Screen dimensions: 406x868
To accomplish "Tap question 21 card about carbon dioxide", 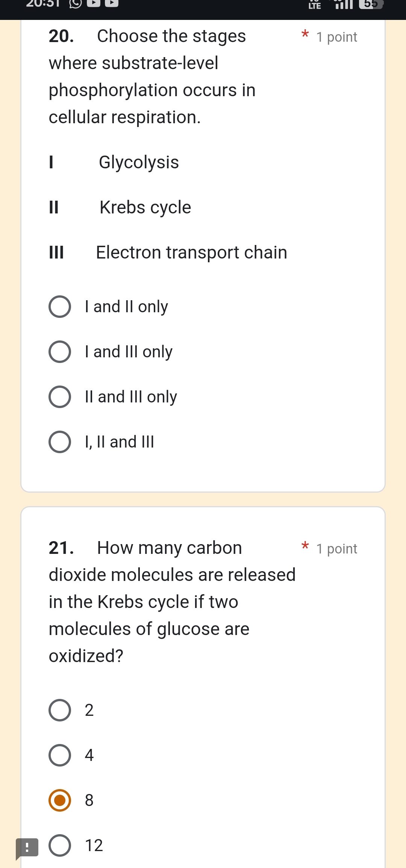I will pyautogui.click(x=169, y=601).
